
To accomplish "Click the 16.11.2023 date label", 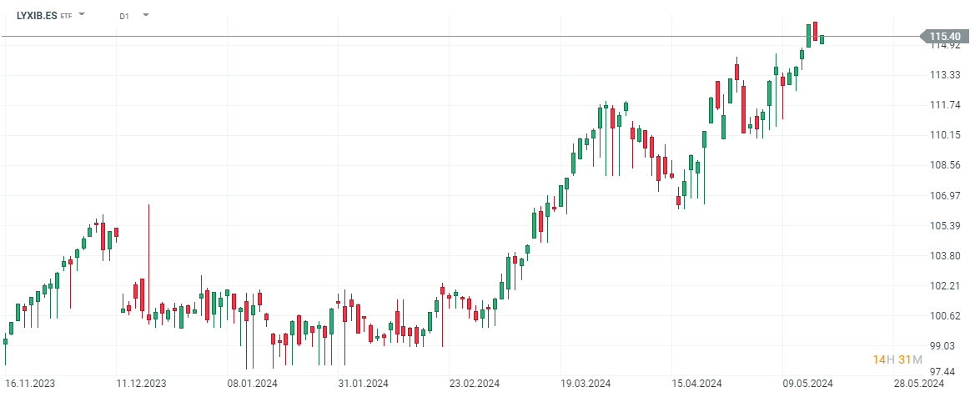I will (x=30, y=384).
